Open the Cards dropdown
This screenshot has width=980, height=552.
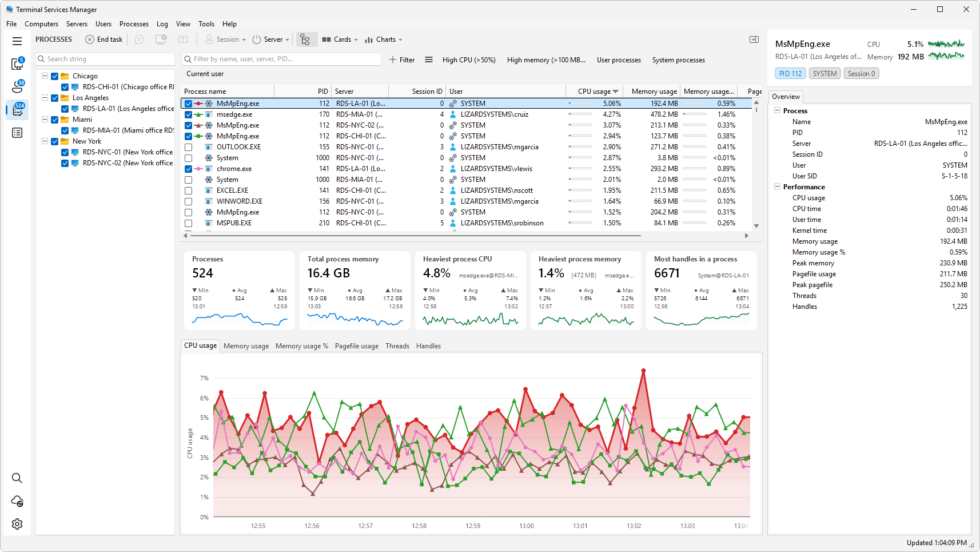point(340,39)
